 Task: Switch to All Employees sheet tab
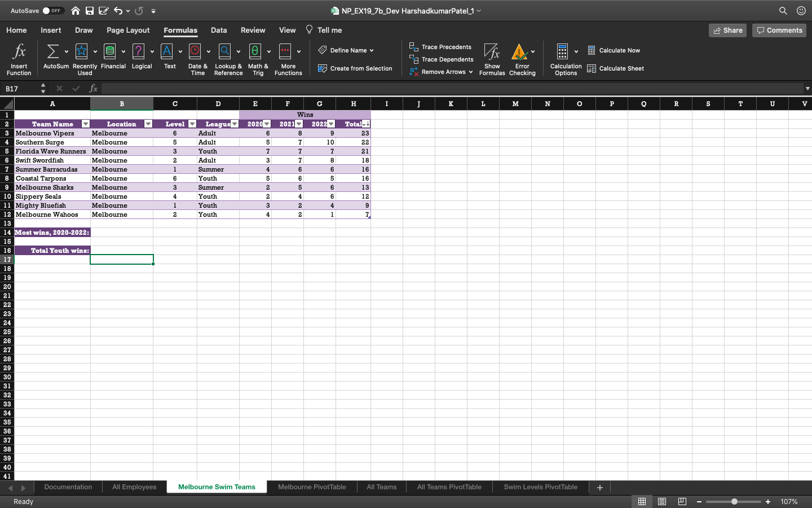pos(134,487)
